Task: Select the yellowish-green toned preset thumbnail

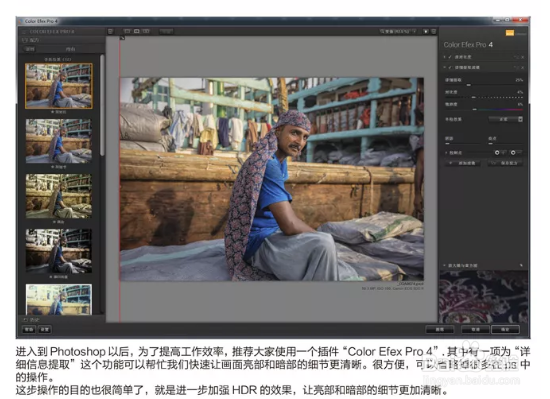Action: pyautogui.click(x=59, y=196)
